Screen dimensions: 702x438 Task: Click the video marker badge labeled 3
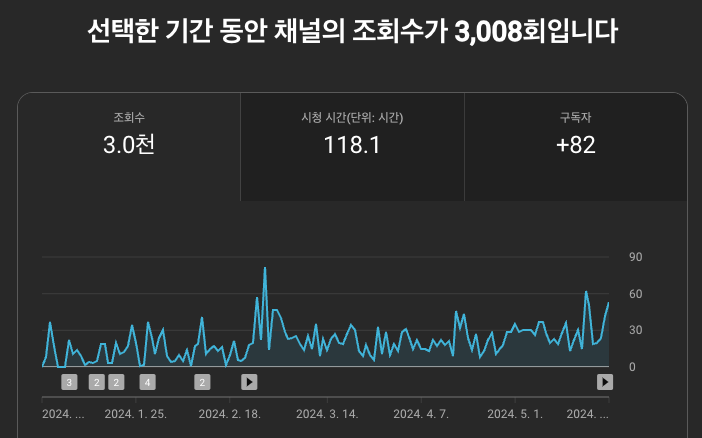click(69, 382)
